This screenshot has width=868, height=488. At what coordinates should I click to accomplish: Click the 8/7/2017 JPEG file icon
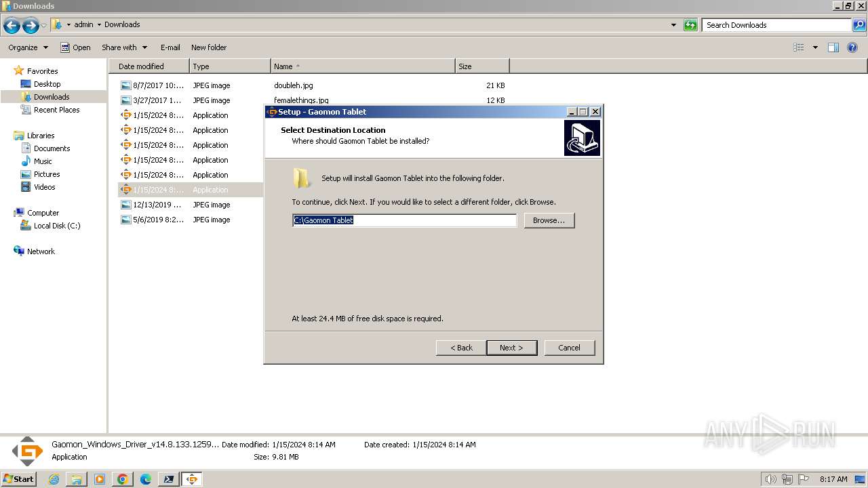point(125,85)
